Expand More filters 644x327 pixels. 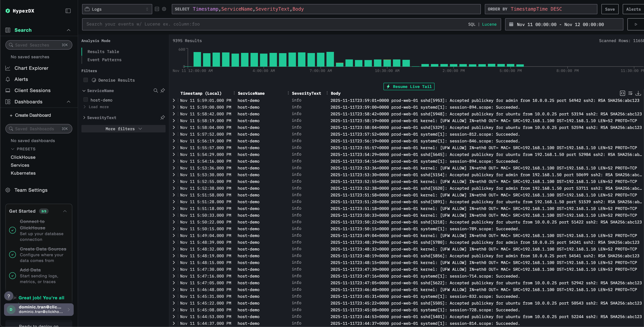pyautogui.click(x=123, y=129)
